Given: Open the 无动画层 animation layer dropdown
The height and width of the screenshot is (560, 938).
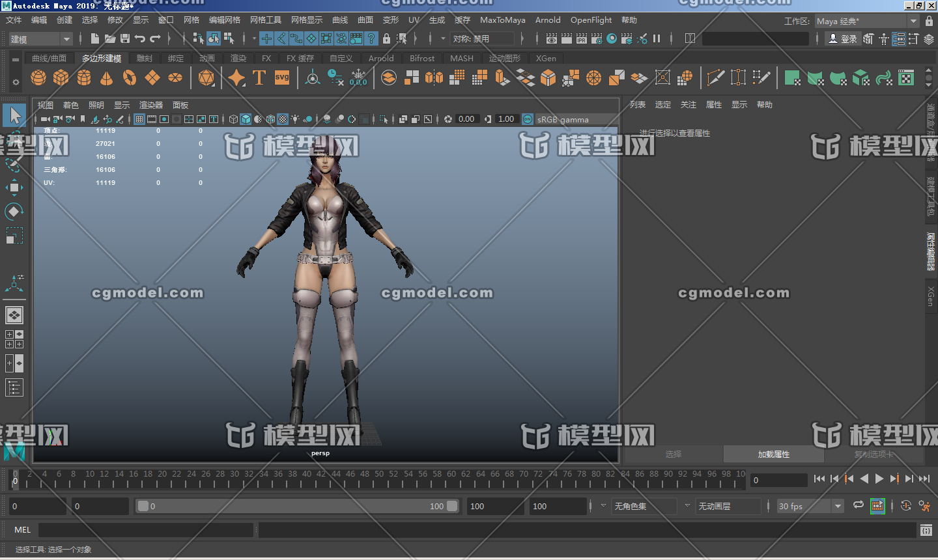Looking at the screenshot, I should (728, 506).
